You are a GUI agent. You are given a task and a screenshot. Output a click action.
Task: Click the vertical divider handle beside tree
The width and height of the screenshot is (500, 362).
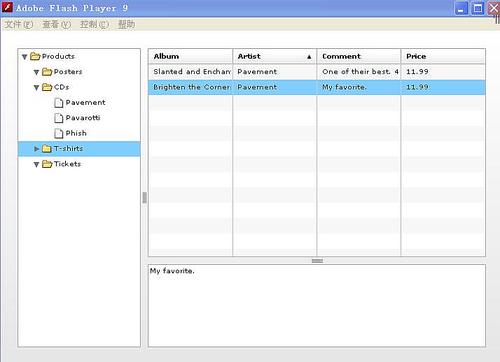point(144,197)
